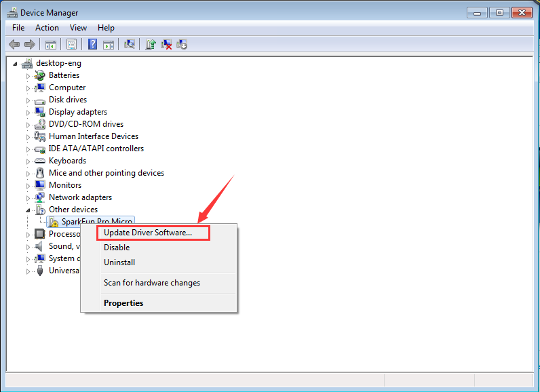Click the Keyboards category icon

click(40, 161)
